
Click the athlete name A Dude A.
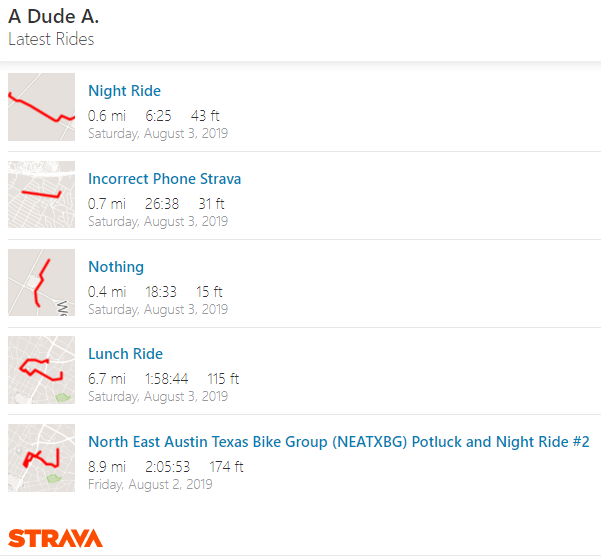pos(53,18)
